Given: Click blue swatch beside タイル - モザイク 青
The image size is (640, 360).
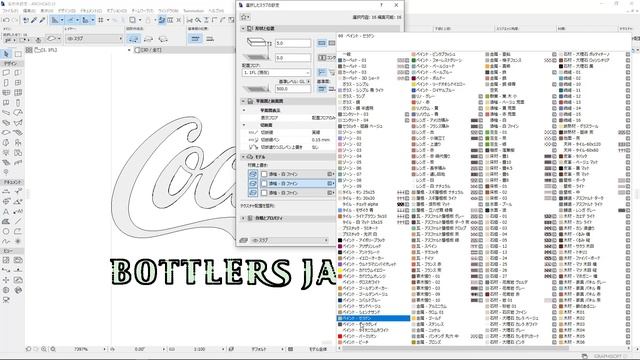Looking at the screenshot, I should (x=340, y=210).
